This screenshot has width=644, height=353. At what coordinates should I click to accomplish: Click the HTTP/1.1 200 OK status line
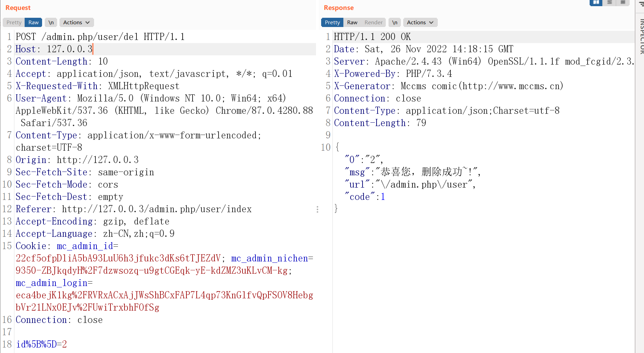coord(372,37)
